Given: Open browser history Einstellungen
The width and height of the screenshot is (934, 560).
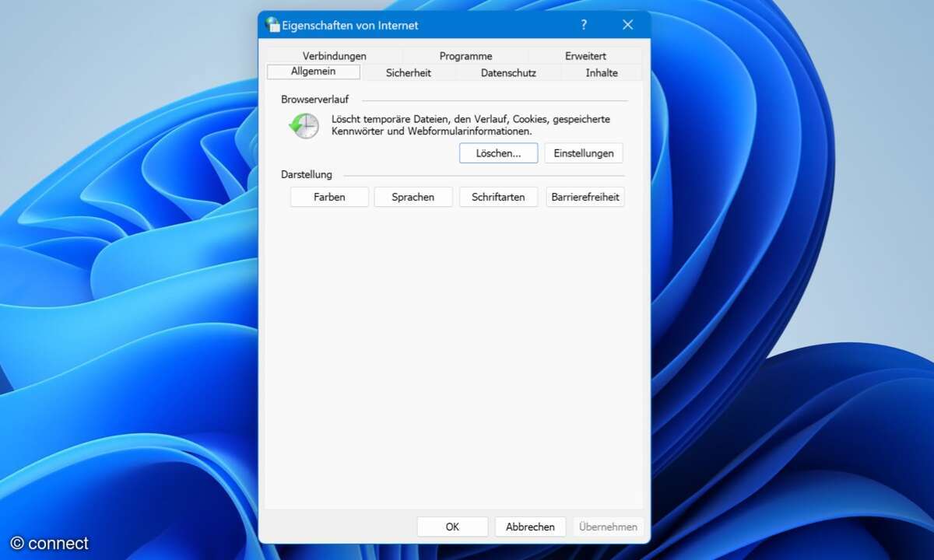Looking at the screenshot, I should pyautogui.click(x=583, y=153).
